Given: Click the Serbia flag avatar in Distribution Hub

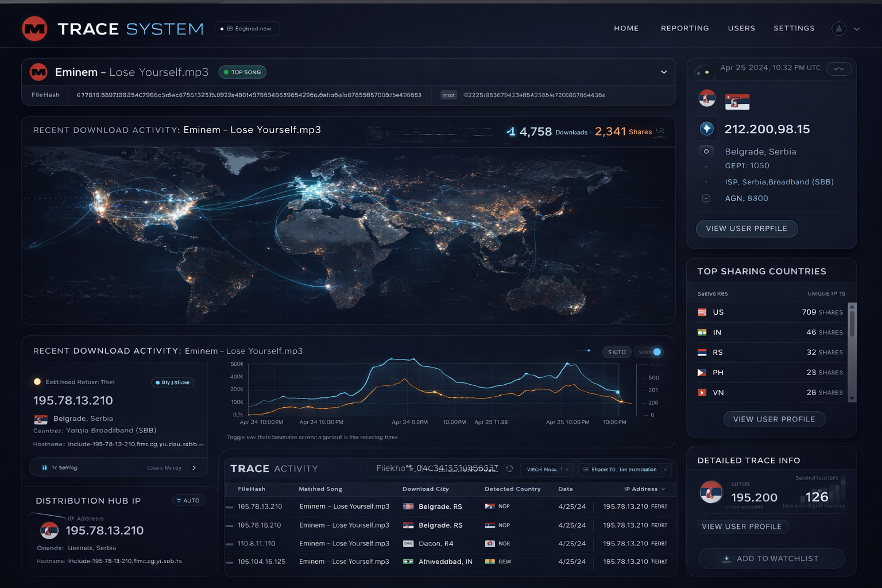Looking at the screenshot, I should pyautogui.click(x=49, y=530).
